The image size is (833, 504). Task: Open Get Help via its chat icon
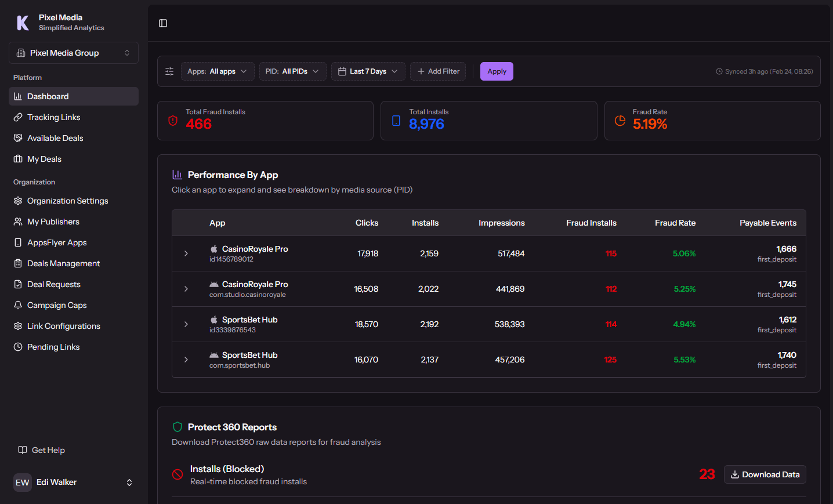(22, 449)
